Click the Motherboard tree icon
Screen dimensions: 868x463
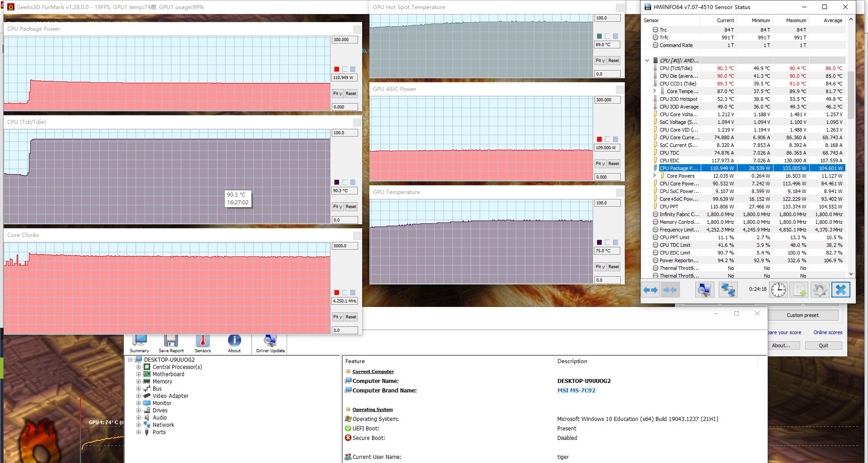coord(147,374)
